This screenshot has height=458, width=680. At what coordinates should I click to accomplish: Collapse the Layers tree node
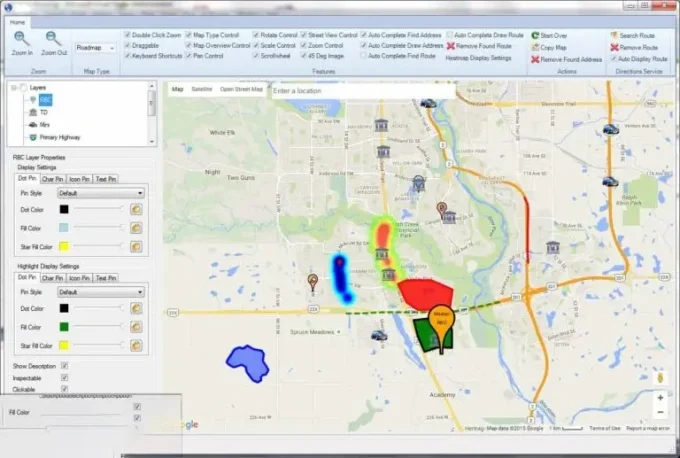pos(12,88)
